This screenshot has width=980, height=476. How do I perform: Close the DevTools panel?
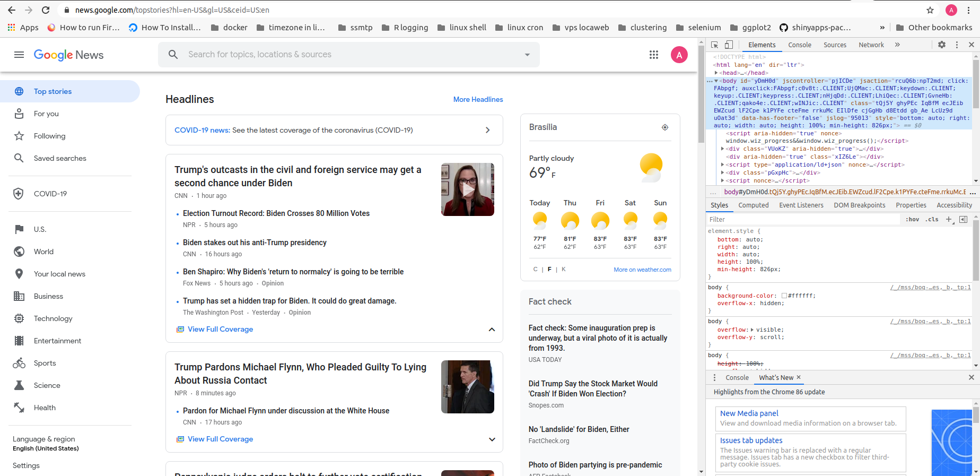tap(972, 45)
